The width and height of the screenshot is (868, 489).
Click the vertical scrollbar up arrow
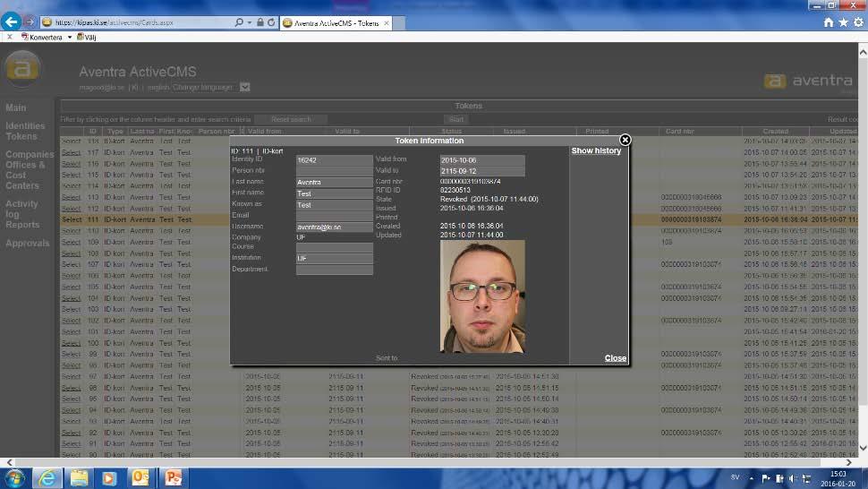tap(863, 52)
